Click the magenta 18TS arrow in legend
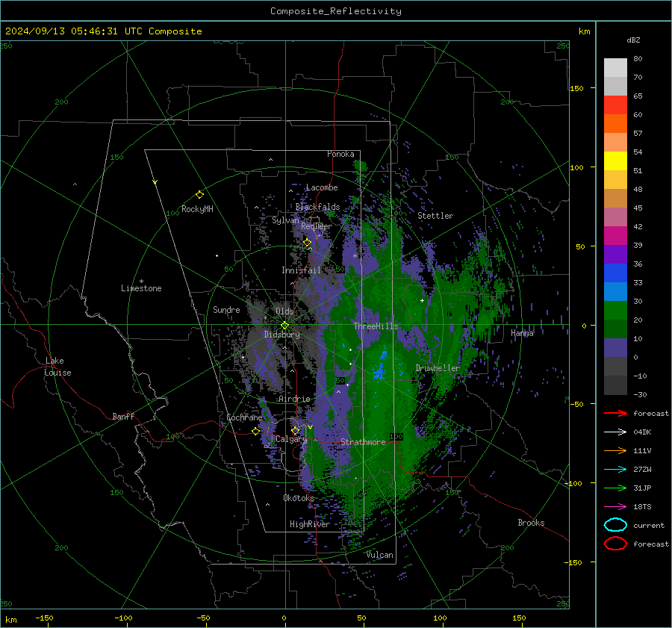Screen dimensions: 672x628 (615, 507)
